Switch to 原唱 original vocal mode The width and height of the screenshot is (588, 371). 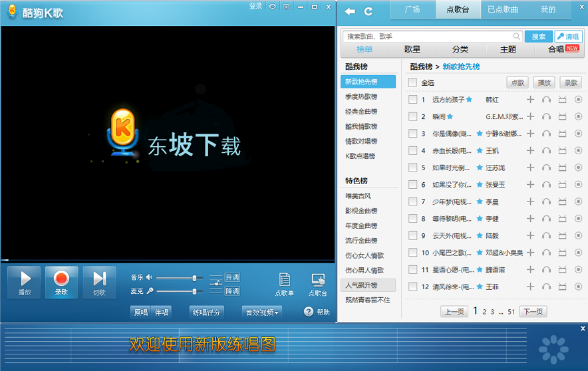click(x=140, y=312)
